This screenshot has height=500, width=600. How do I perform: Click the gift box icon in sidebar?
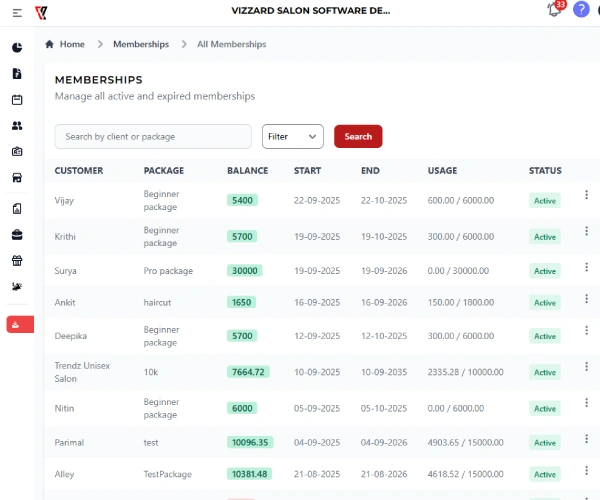(x=17, y=261)
